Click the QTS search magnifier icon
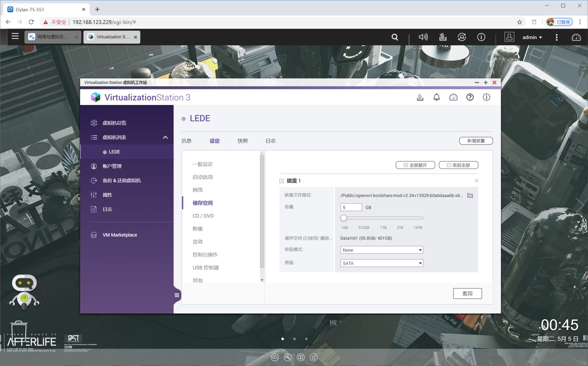This screenshot has height=366, width=588. coord(395,37)
